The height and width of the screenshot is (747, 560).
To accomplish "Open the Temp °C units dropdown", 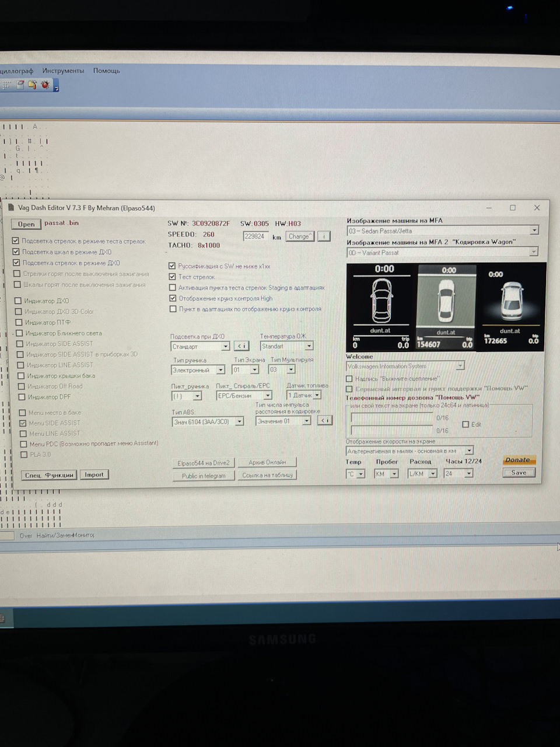I will pos(355,473).
